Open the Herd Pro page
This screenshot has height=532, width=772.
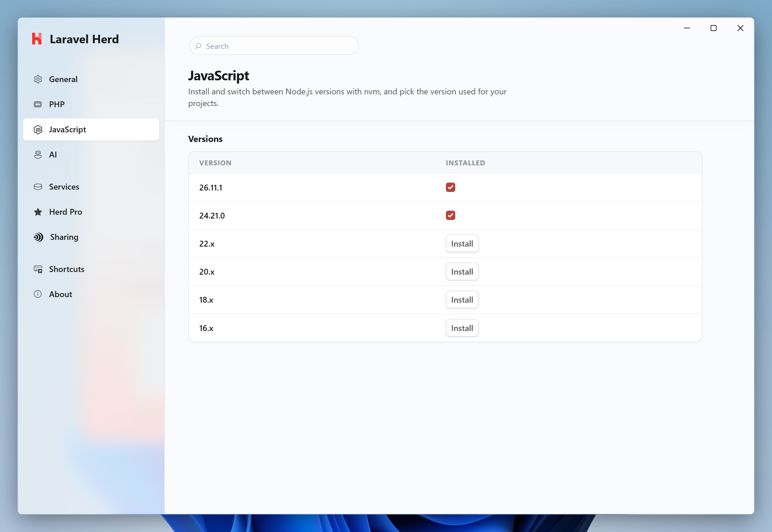point(91,212)
